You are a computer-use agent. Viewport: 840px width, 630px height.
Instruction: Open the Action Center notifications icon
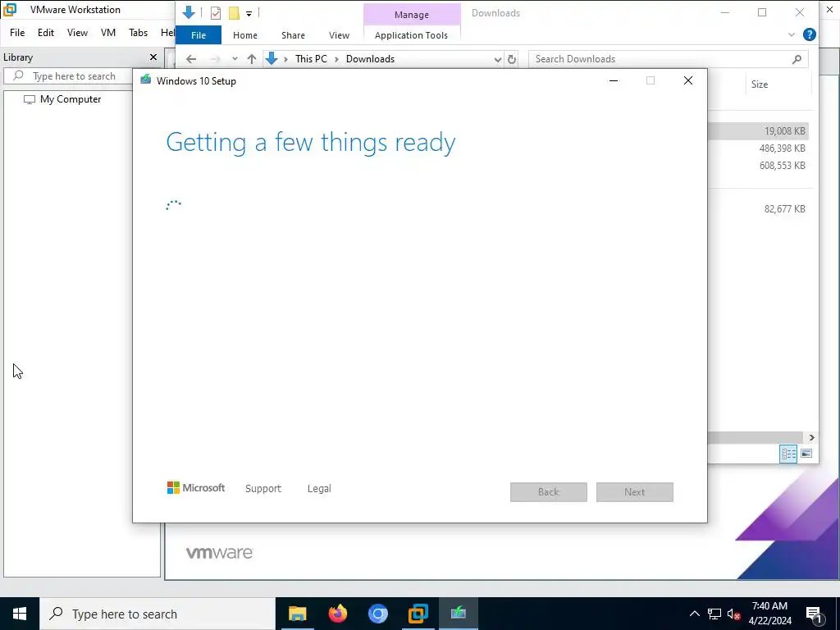[x=815, y=614]
